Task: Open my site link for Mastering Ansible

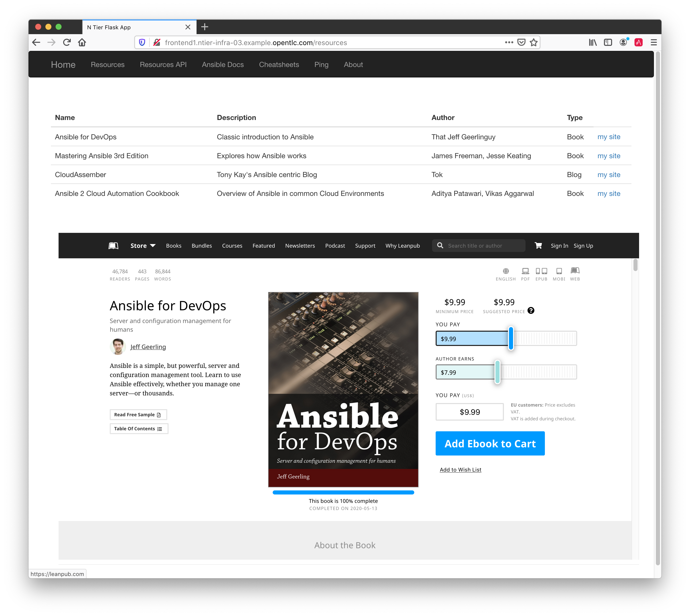Action: 609,156
